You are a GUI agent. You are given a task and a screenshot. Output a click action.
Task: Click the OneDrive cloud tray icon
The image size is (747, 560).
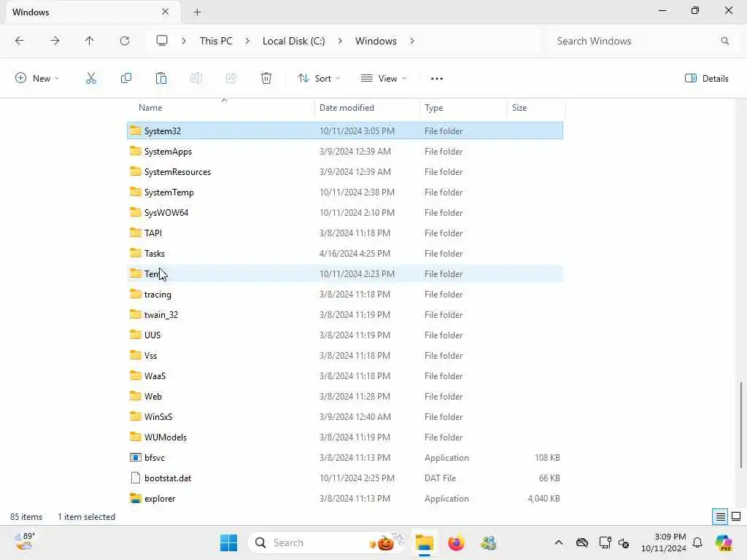click(582, 542)
